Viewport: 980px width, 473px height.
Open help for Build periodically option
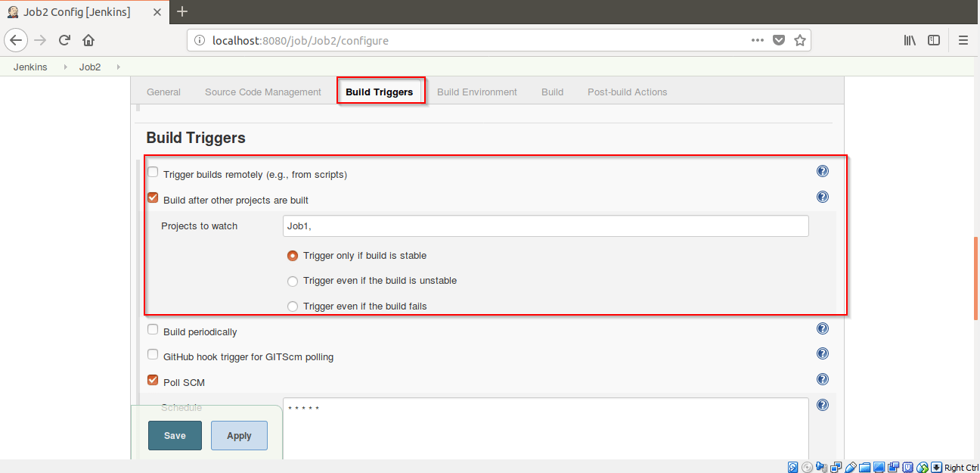[822, 328]
